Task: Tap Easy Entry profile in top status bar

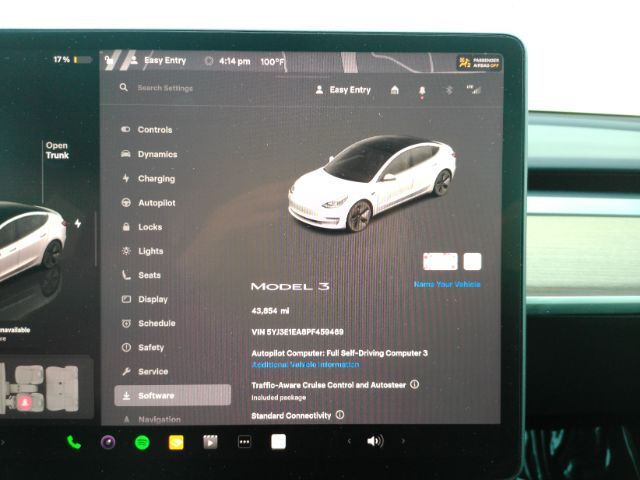Action: 158,60
